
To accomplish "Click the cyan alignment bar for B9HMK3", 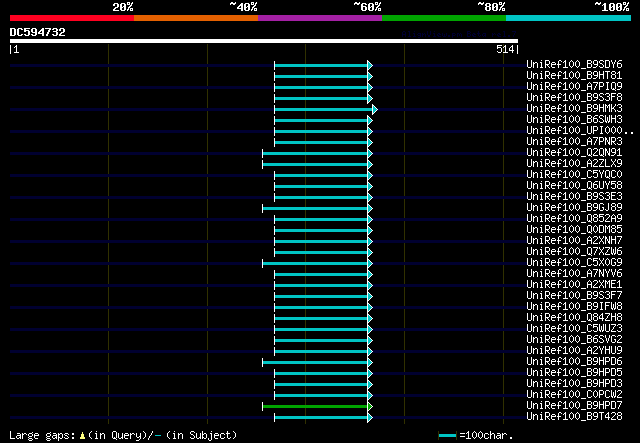I will 326,109.
